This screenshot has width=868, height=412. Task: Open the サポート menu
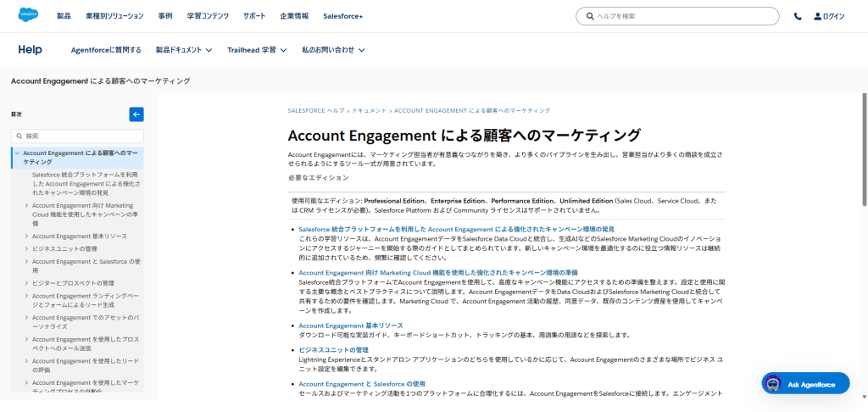point(254,17)
